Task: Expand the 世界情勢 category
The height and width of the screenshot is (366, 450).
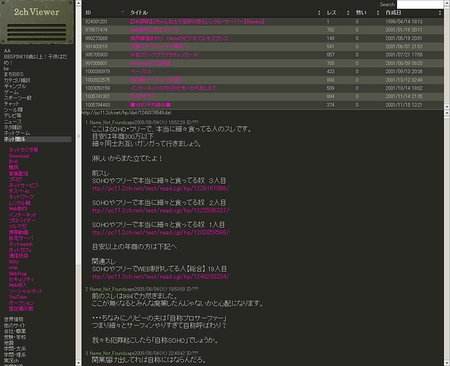Action: click(x=14, y=319)
